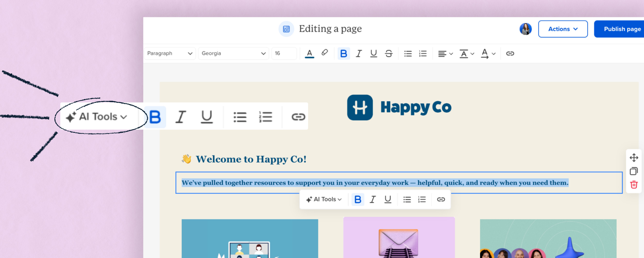Insert link from main top toolbar

point(510,54)
